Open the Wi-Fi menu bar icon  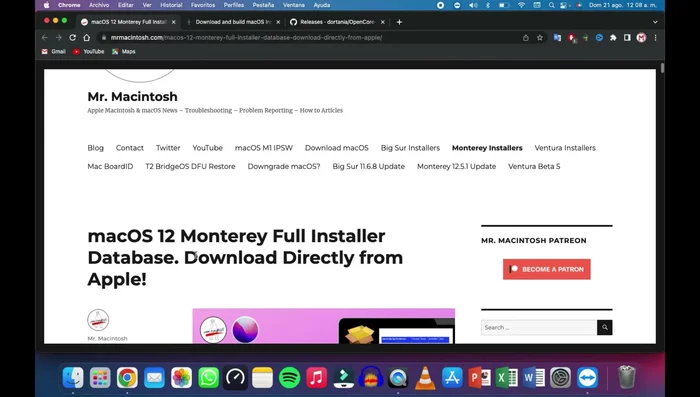pos(521,5)
